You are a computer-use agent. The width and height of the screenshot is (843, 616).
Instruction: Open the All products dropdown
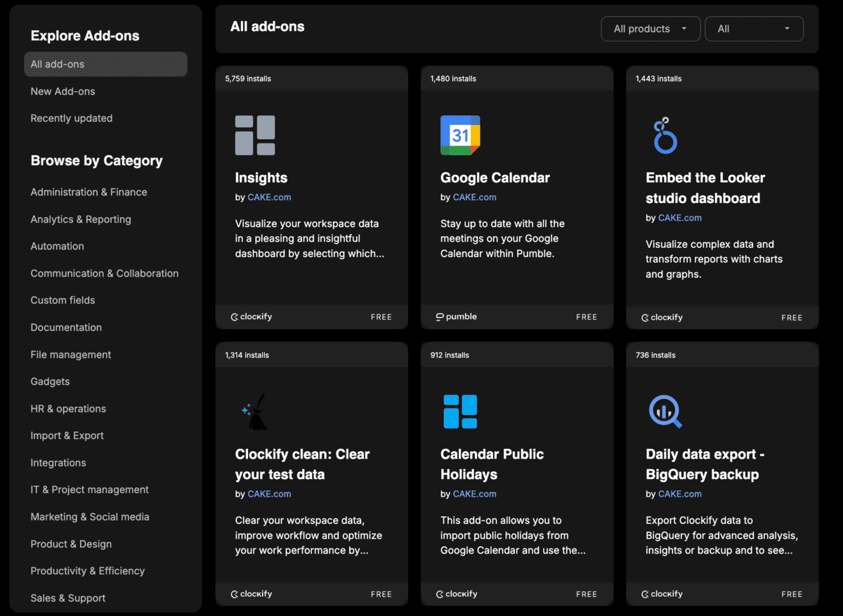(651, 29)
